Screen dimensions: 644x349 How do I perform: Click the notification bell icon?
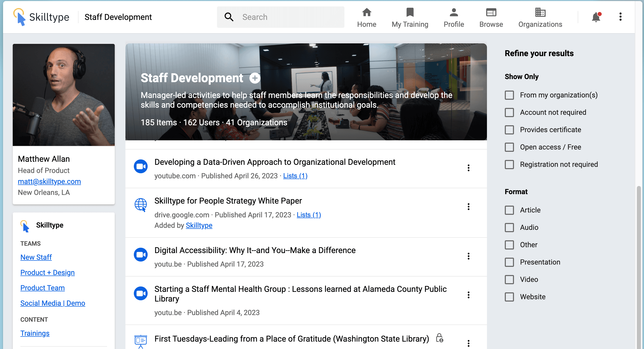coord(596,17)
